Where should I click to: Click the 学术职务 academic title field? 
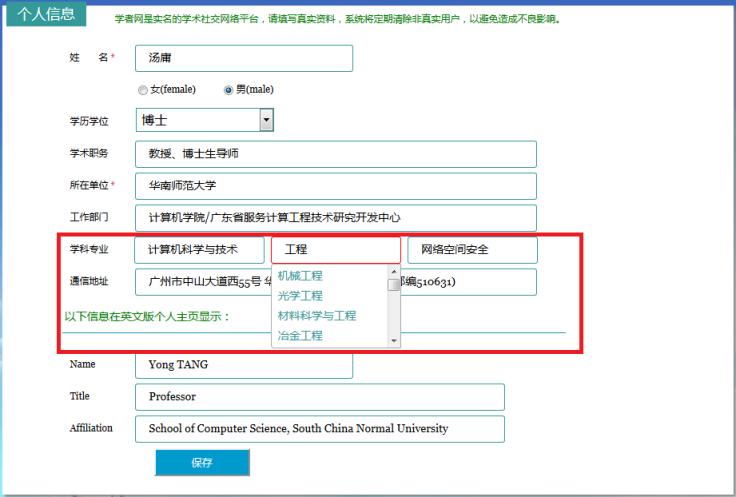336,154
